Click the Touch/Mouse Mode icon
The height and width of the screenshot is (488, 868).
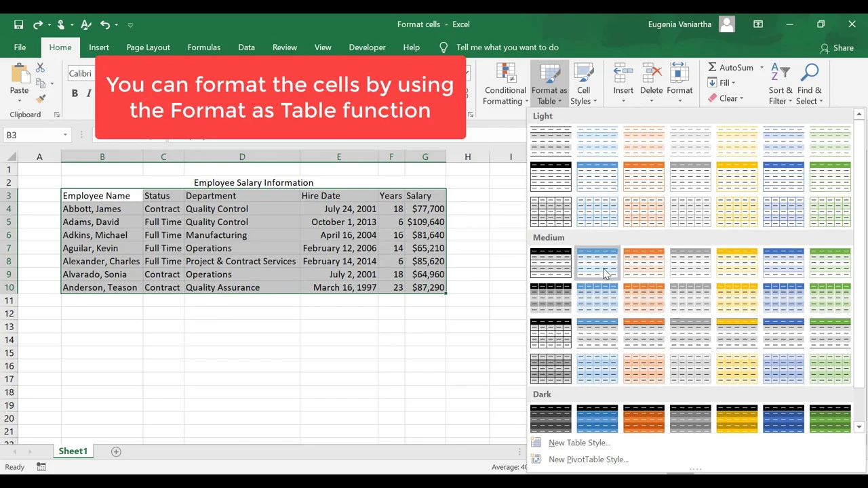point(60,24)
